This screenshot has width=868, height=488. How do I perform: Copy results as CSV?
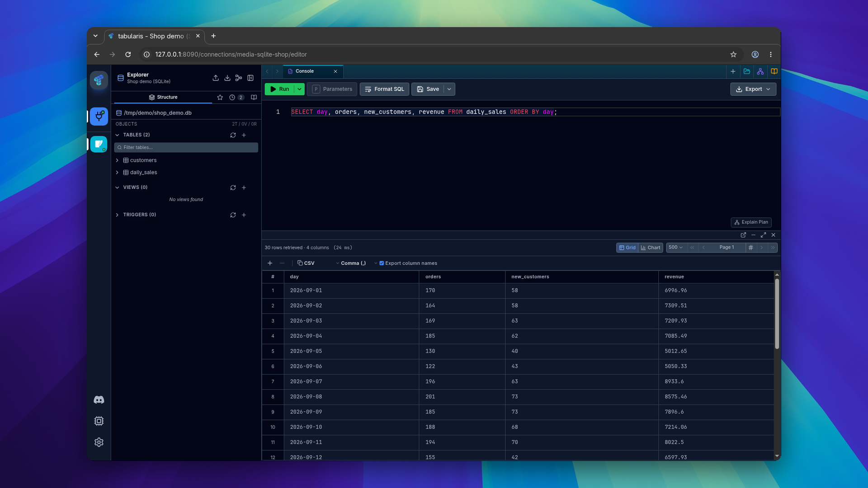tap(306, 263)
